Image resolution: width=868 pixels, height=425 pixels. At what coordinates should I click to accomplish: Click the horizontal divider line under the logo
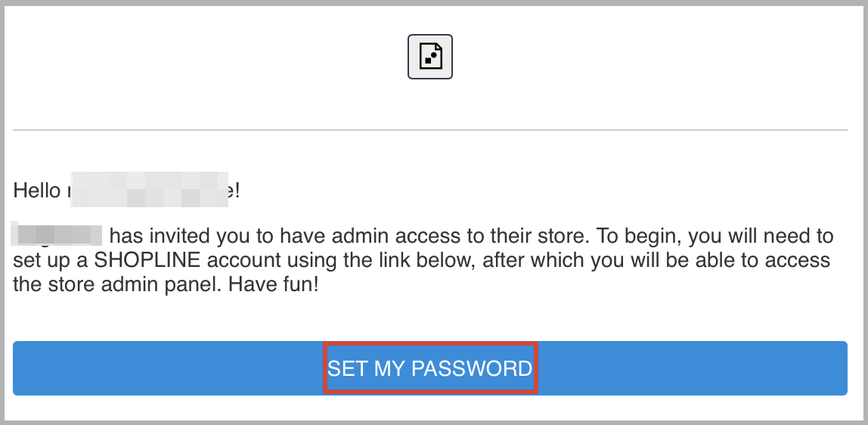point(430,130)
